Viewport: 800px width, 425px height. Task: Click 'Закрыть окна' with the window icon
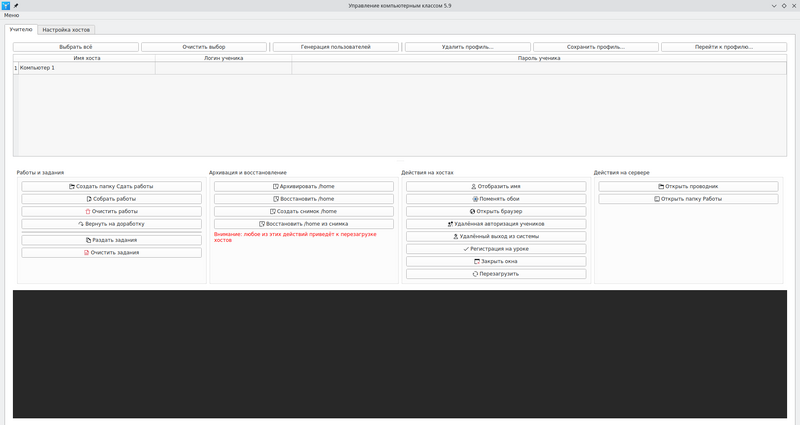[x=496, y=261]
